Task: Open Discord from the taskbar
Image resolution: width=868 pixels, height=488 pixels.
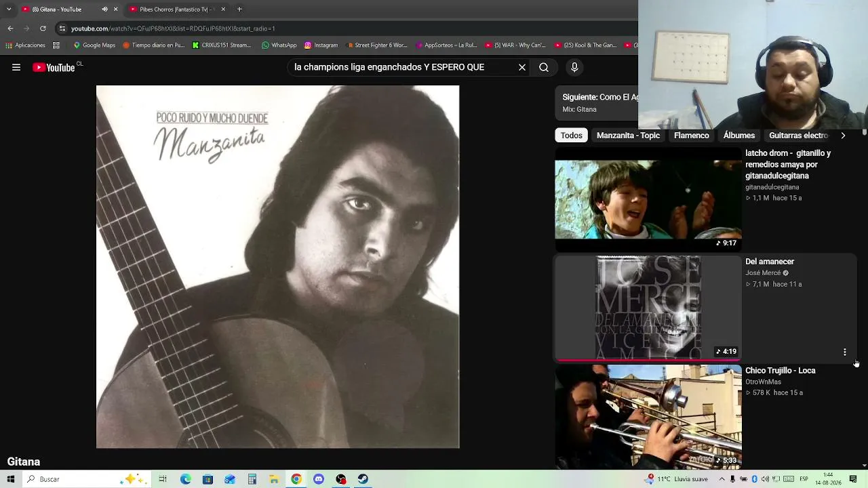Action: click(x=319, y=479)
